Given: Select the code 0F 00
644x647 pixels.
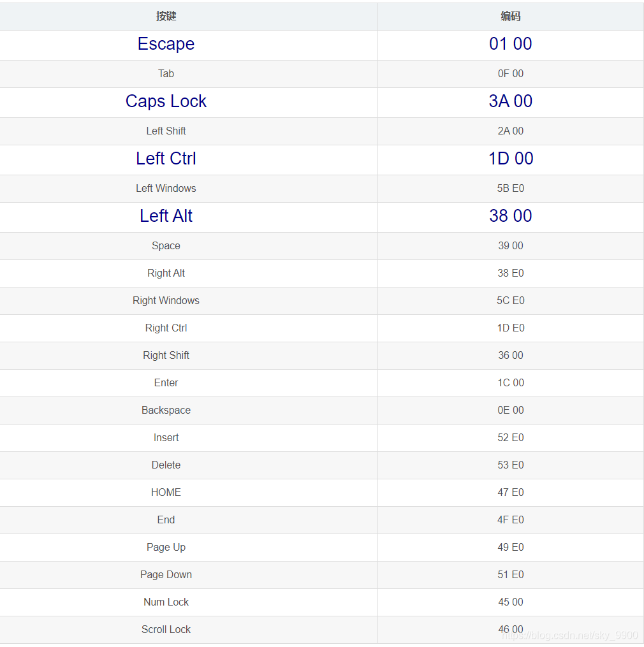Looking at the screenshot, I should (511, 73).
